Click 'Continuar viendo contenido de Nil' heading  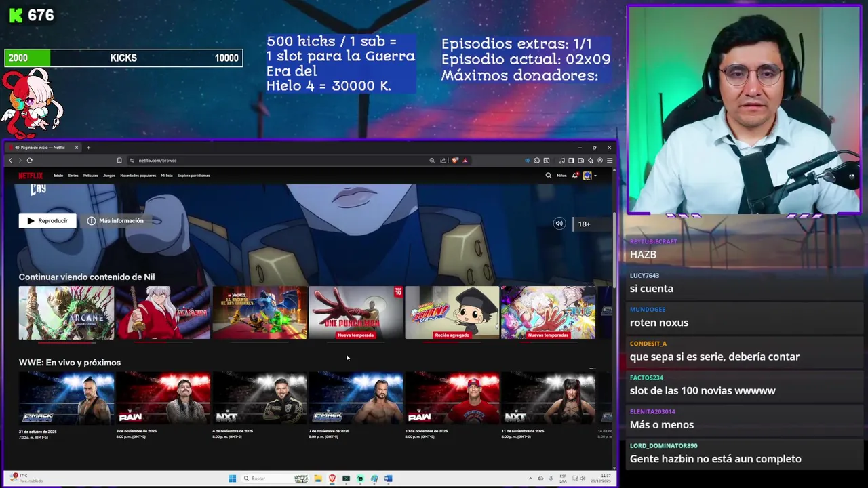[87, 277]
